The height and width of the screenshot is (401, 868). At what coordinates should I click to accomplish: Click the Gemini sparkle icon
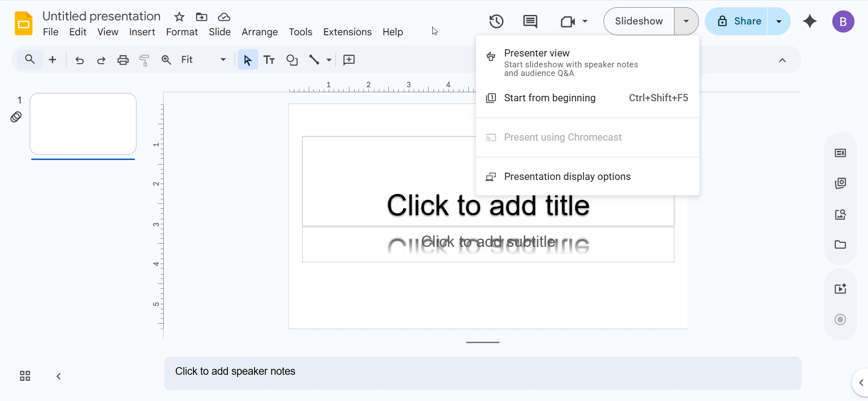[x=810, y=21]
